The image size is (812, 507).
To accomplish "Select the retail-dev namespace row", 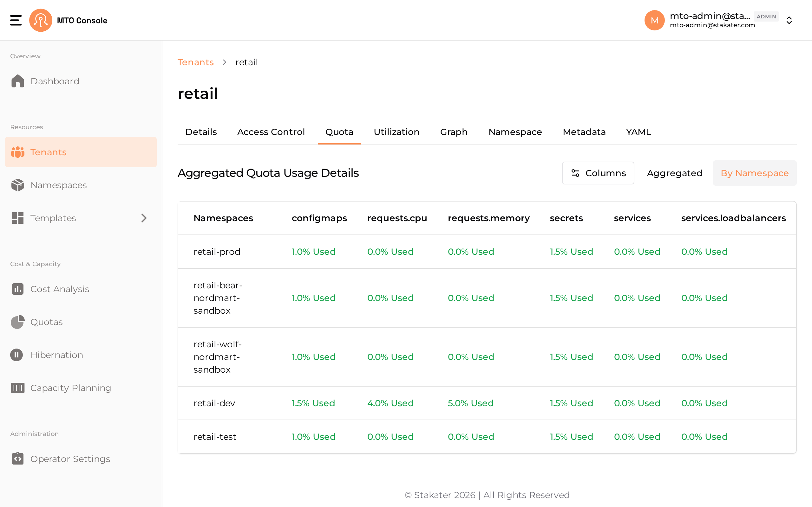I will (x=487, y=403).
